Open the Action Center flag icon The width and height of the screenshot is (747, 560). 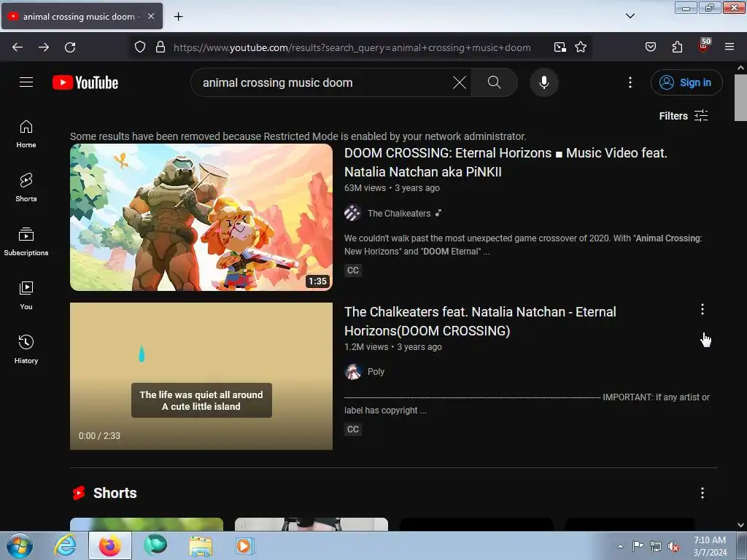(x=638, y=546)
